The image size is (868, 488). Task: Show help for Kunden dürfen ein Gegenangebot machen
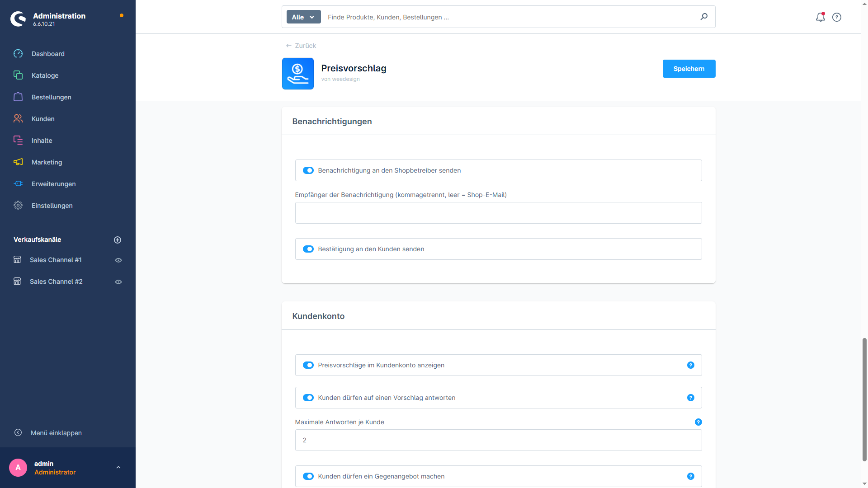pyautogui.click(x=691, y=476)
